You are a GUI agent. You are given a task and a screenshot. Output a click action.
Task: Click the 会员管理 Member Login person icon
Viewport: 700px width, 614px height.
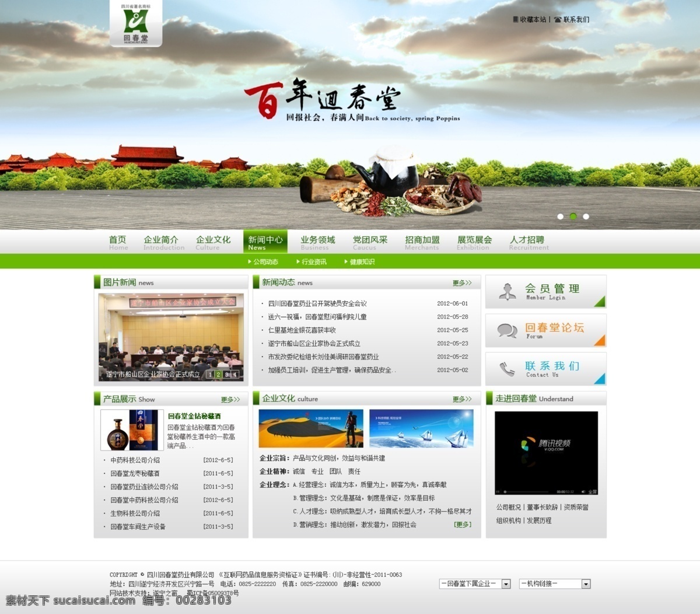[x=507, y=291]
